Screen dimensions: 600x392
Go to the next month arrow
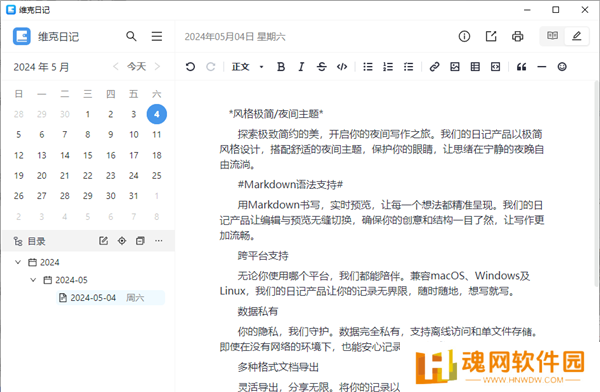click(x=157, y=67)
